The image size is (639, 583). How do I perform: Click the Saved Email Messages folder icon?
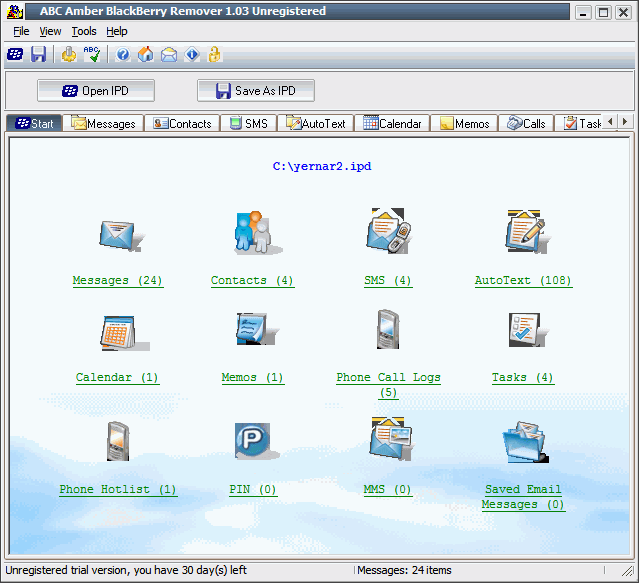click(526, 442)
